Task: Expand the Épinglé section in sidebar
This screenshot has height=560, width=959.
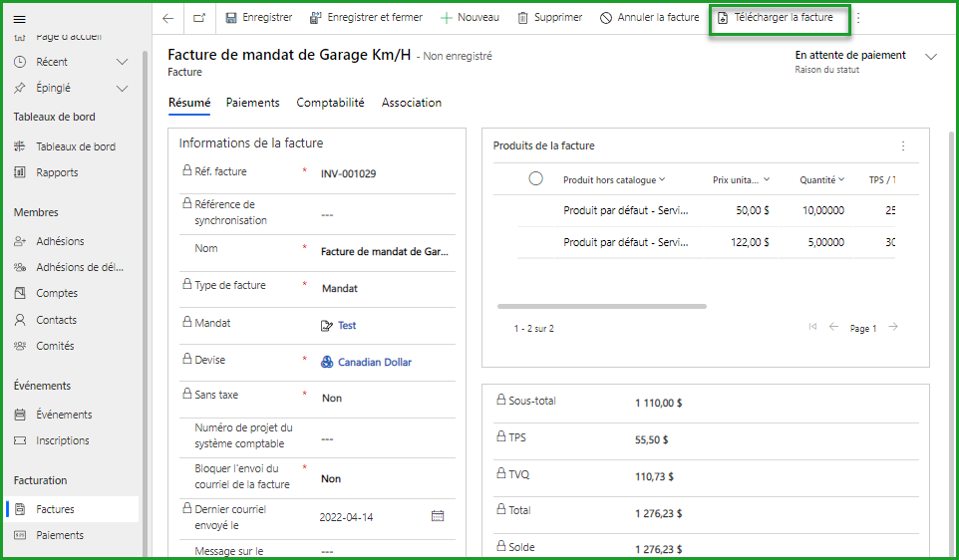Action: [x=122, y=88]
